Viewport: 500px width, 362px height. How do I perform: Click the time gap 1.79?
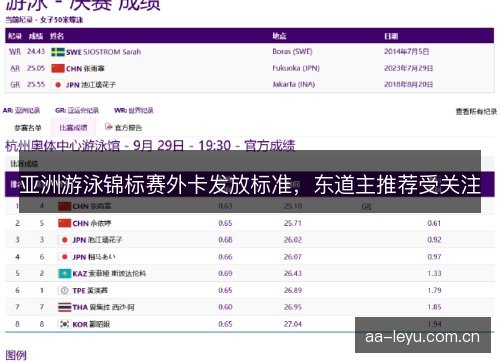pos(434,290)
